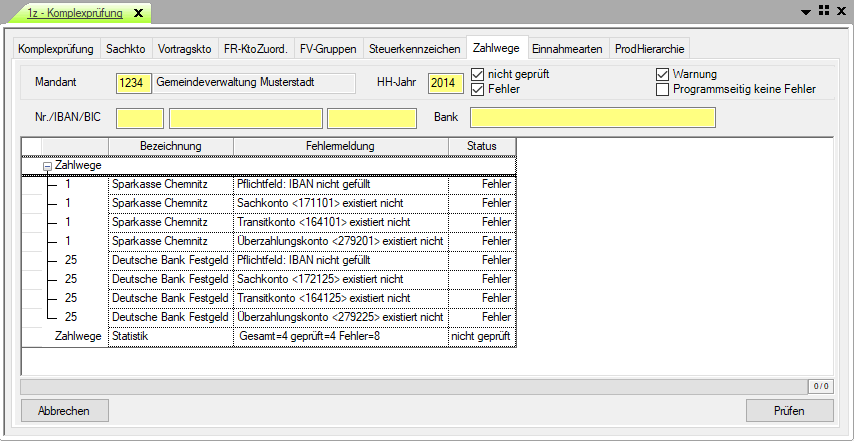Screen dimensions: 854x441
Task: Enable 'Programmseitig keine Fehler' checkbox
Action: [x=662, y=90]
